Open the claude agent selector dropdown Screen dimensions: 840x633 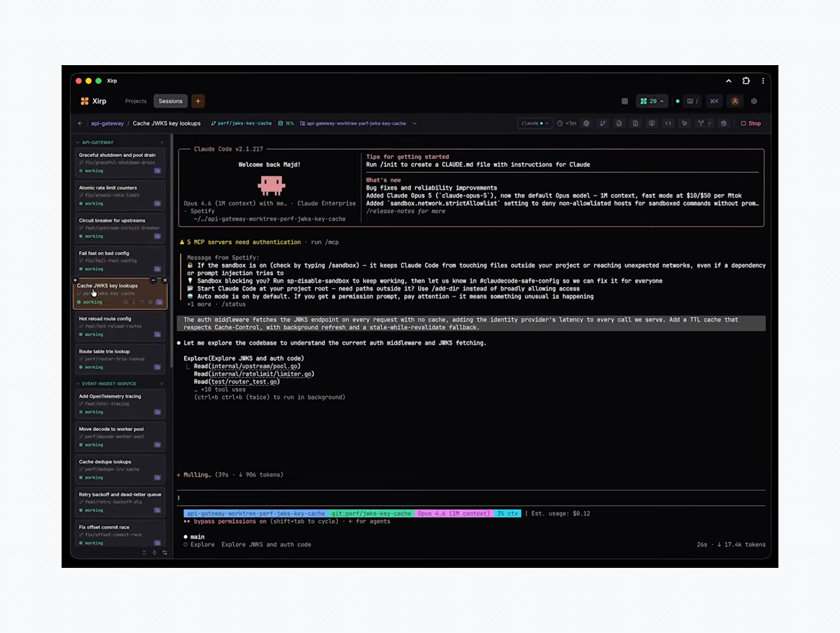pos(535,123)
